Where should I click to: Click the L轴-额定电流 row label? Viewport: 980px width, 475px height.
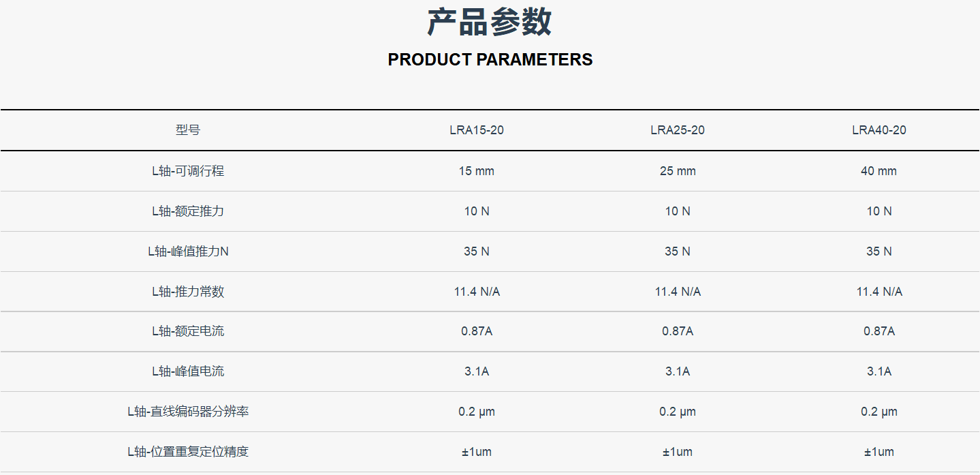(x=188, y=331)
